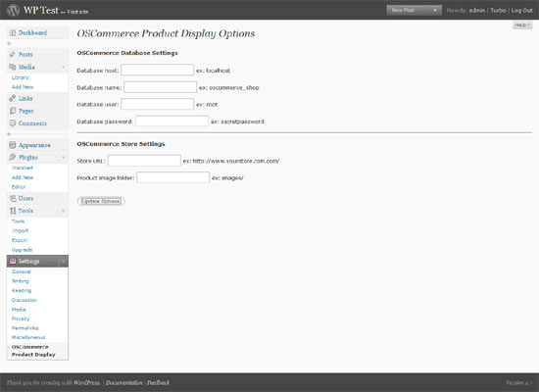The image size is (539, 392).
Task: Click the WP Test site title
Action: click(x=41, y=11)
